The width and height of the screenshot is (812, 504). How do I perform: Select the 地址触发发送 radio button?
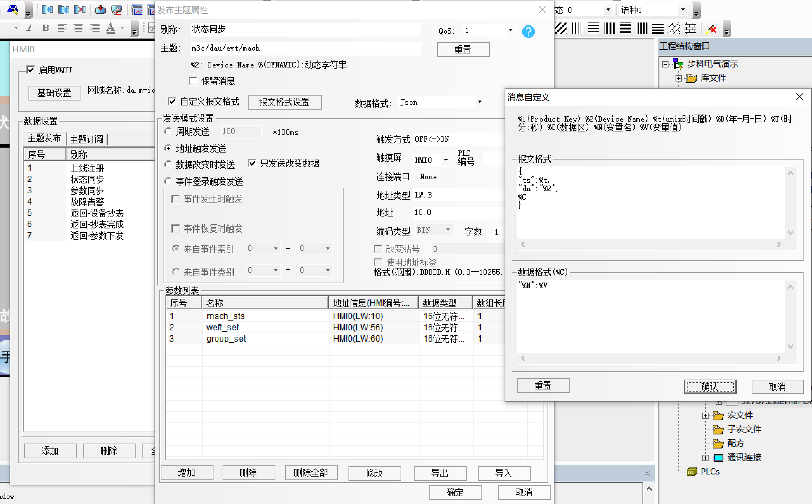click(x=168, y=148)
